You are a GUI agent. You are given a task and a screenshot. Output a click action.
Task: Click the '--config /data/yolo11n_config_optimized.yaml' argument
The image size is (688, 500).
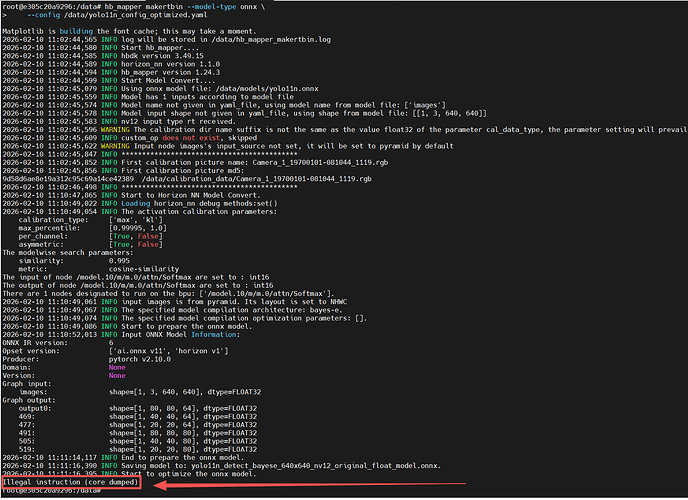pyautogui.click(x=117, y=15)
